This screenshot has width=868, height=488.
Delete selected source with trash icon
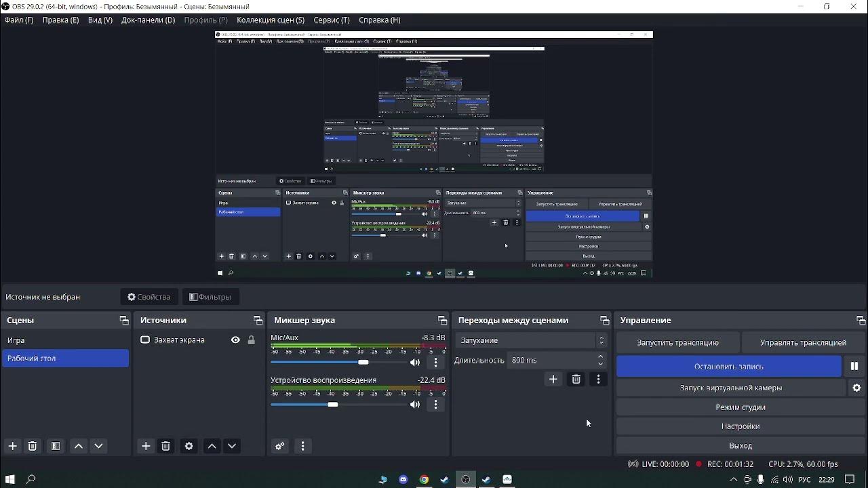[165, 446]
